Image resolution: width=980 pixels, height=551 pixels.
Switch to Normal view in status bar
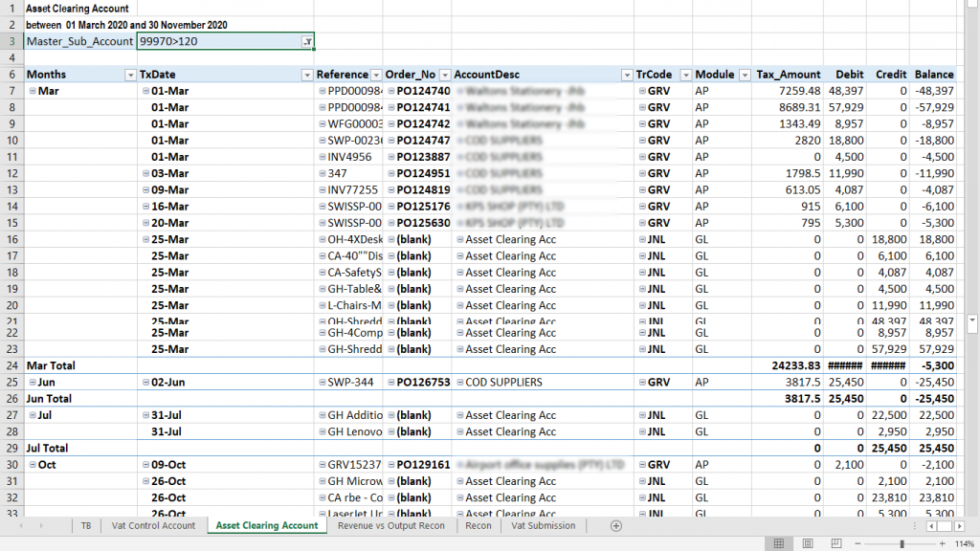(x=779, y=543)
